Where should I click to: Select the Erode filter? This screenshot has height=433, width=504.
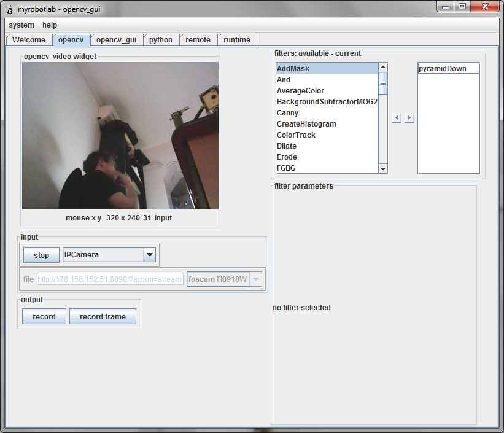pos(327,157)
